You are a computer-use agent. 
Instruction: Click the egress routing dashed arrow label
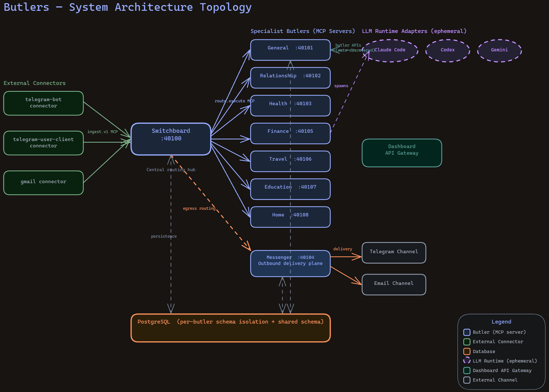pos(199,208)
